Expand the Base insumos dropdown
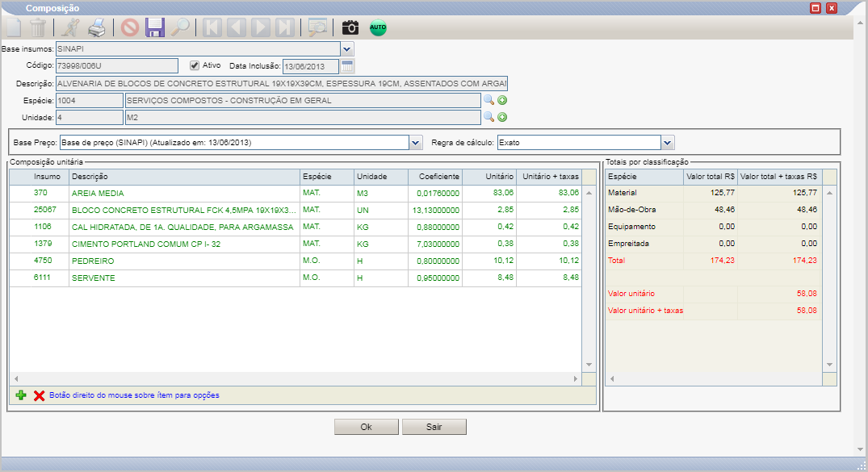 pyautogui.click(x=347, y=49)
